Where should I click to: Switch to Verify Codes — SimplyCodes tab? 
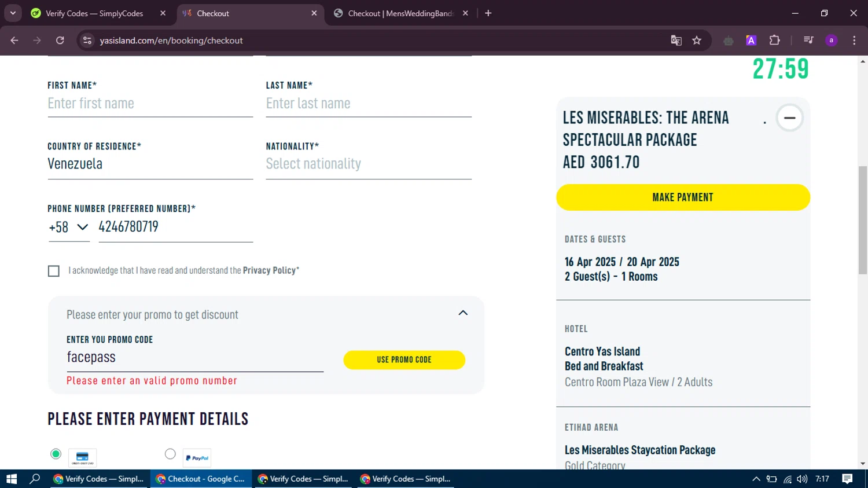94,13
